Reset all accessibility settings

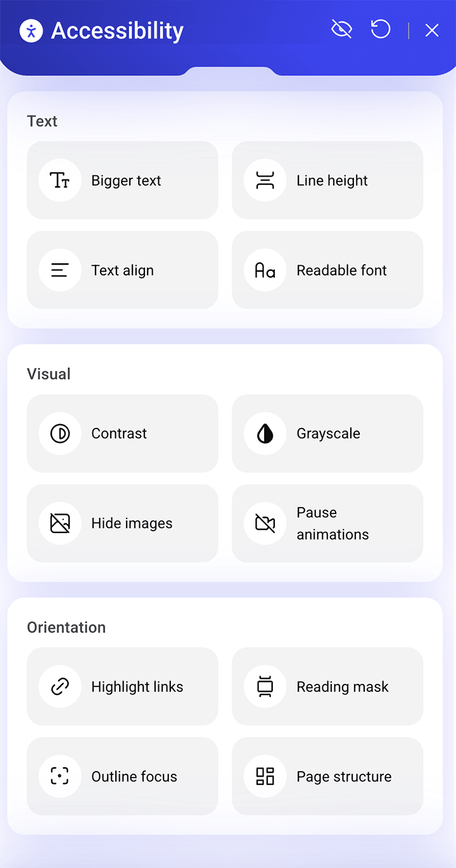380,29
